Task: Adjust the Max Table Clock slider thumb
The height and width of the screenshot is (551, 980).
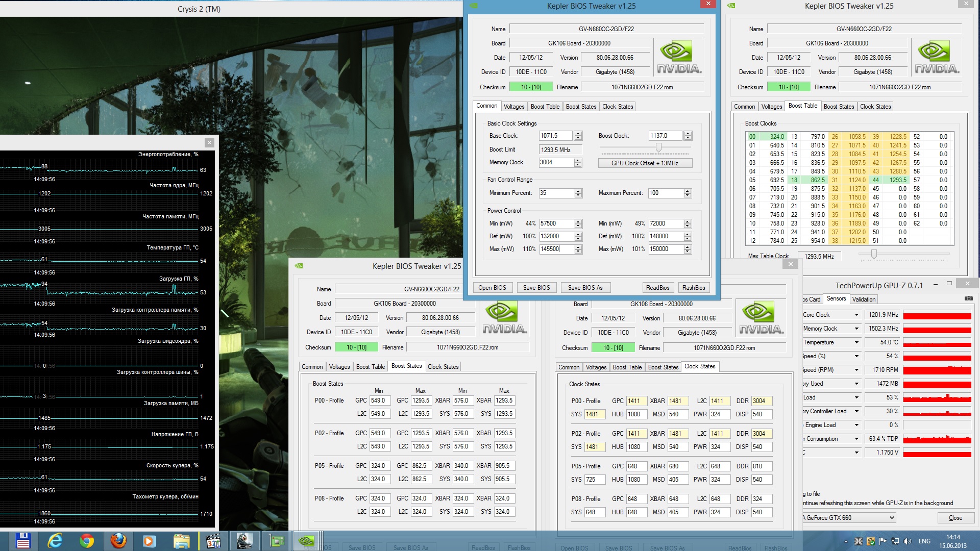Action: 874,254
